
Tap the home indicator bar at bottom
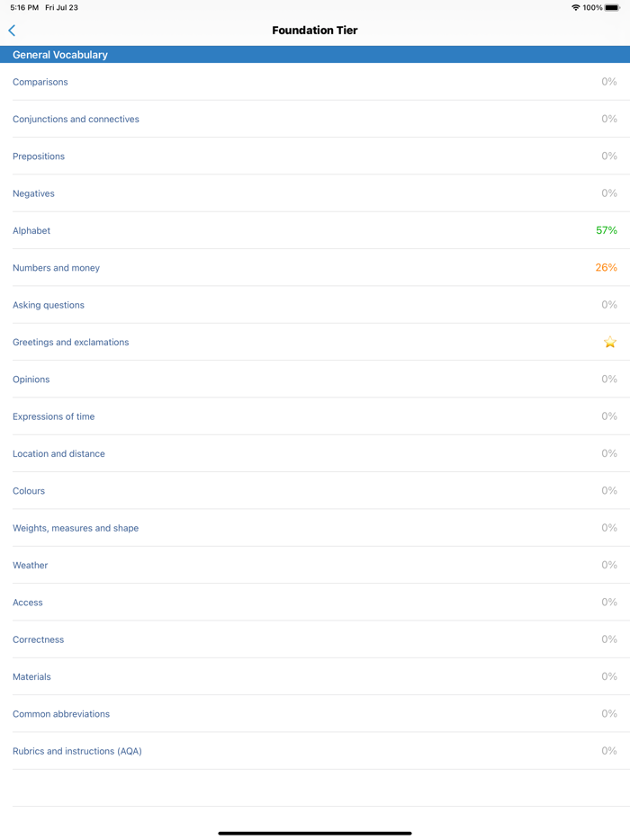tap(315, 832)
